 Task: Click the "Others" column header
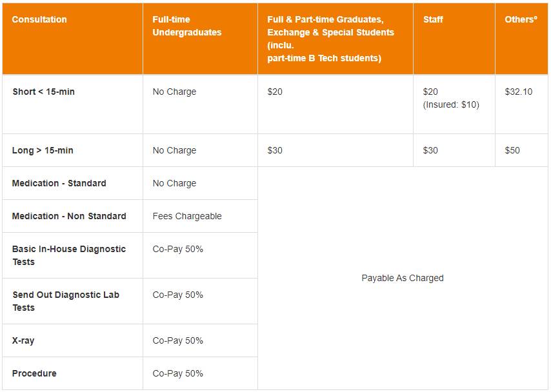point(521,19)
